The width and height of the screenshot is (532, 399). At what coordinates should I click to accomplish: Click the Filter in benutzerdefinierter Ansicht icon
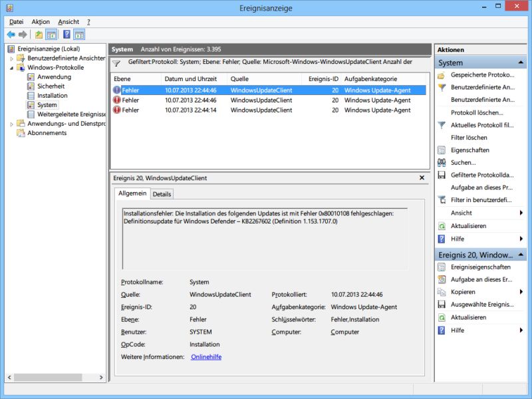coord(442,200)
